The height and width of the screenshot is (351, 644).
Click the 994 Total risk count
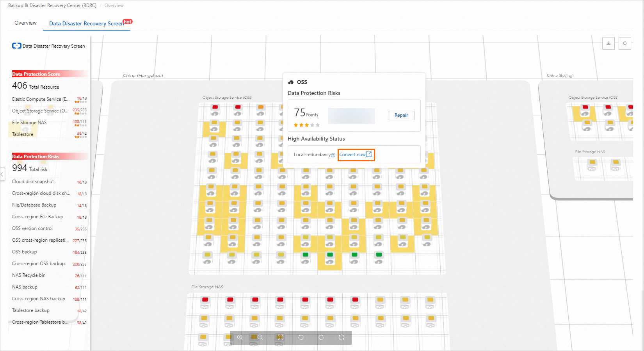(x=30, y=168)
